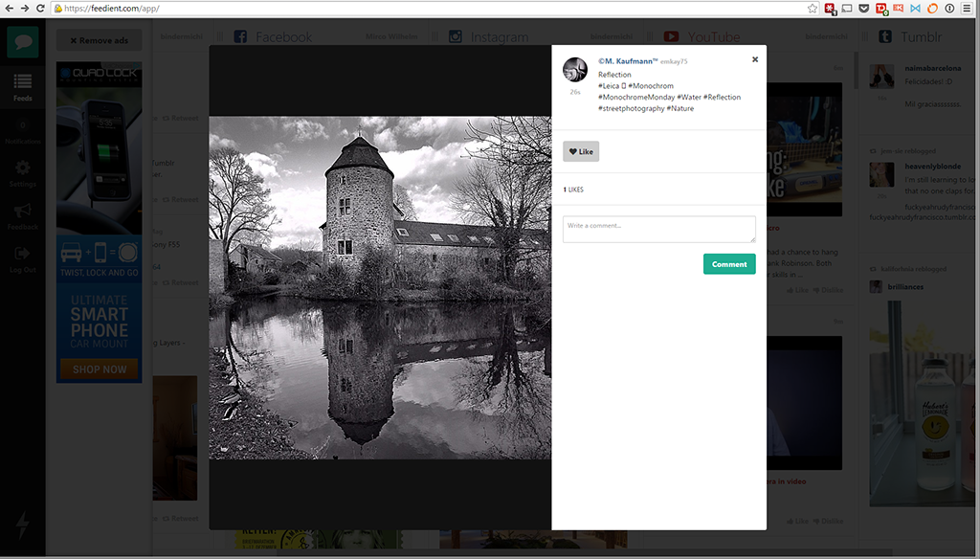This screenshot has width=980, height=559.
Task: Click the orange circular arrow extension icon
Action: click(x=932, y=8)
